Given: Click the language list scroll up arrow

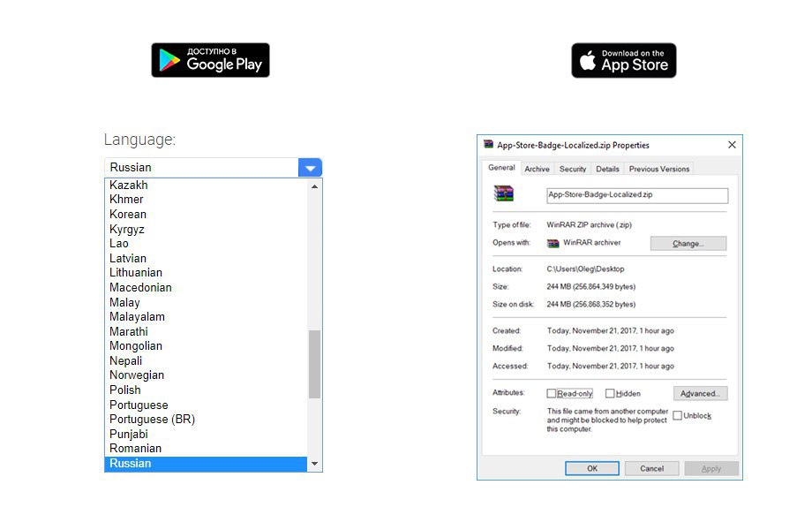Looking at the screenshot, I should point(314,186).
